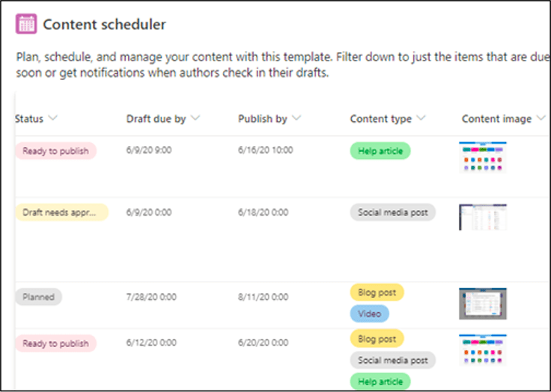Open the Planned row's content image
This screenshot has width=551, height=392.
tap(482, 303)
